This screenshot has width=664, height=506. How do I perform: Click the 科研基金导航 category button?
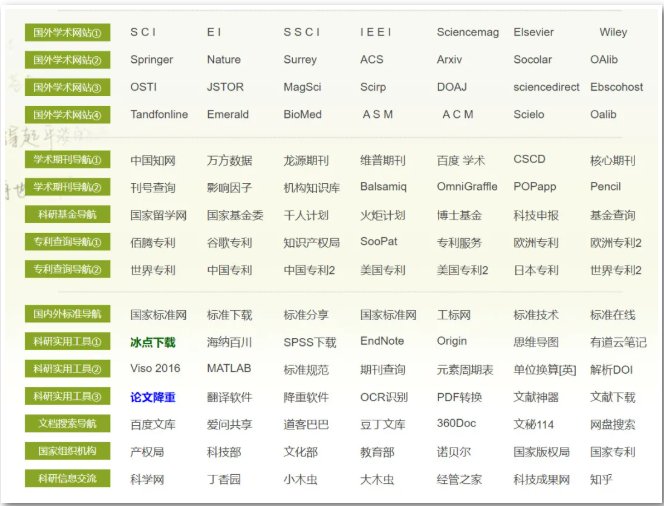tap(67, 215)
